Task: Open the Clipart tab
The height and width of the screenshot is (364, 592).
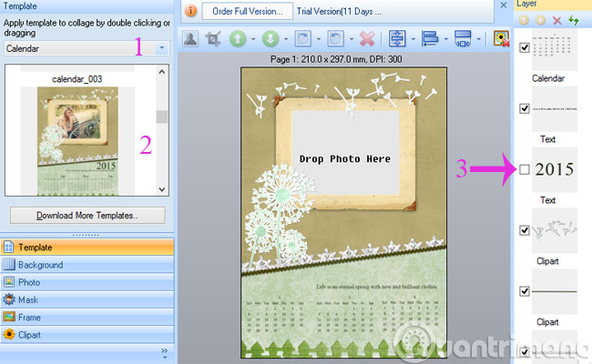Action: (x=87, y=335)
